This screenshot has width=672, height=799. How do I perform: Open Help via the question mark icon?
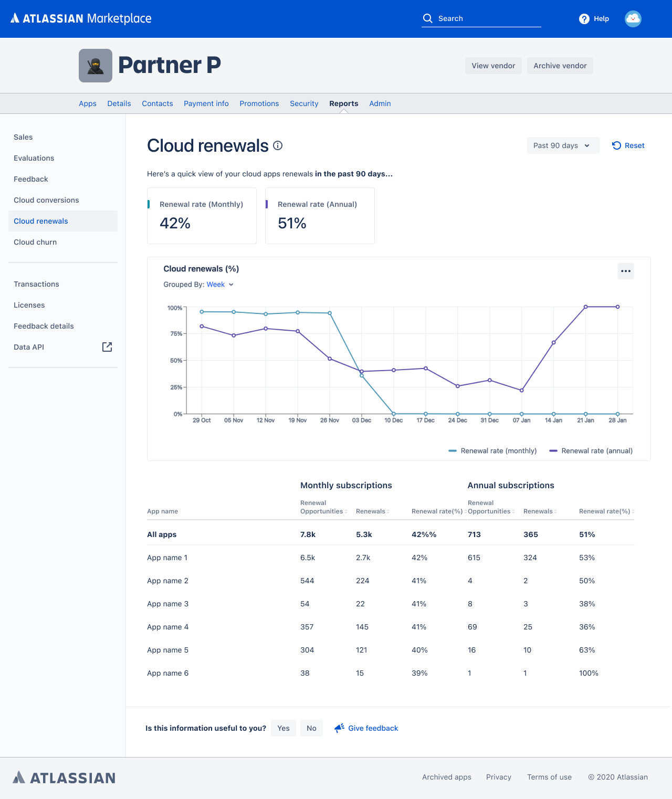584,19
